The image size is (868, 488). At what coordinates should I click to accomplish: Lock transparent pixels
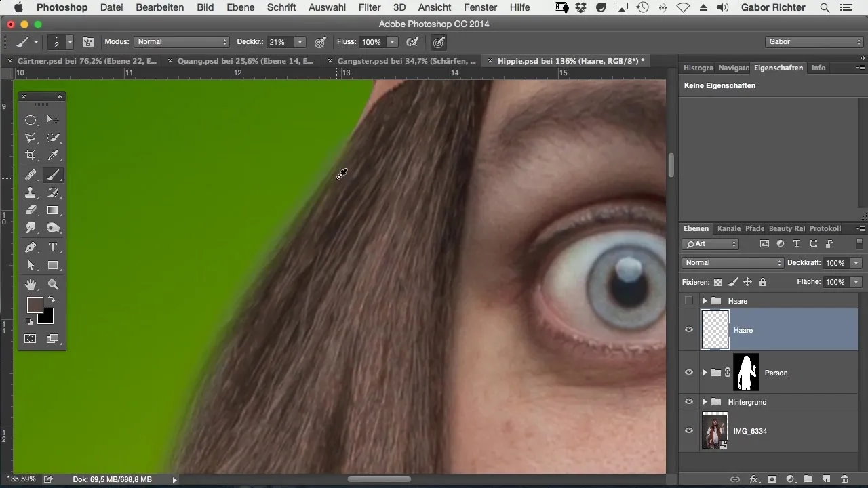(x=717, y=282)
